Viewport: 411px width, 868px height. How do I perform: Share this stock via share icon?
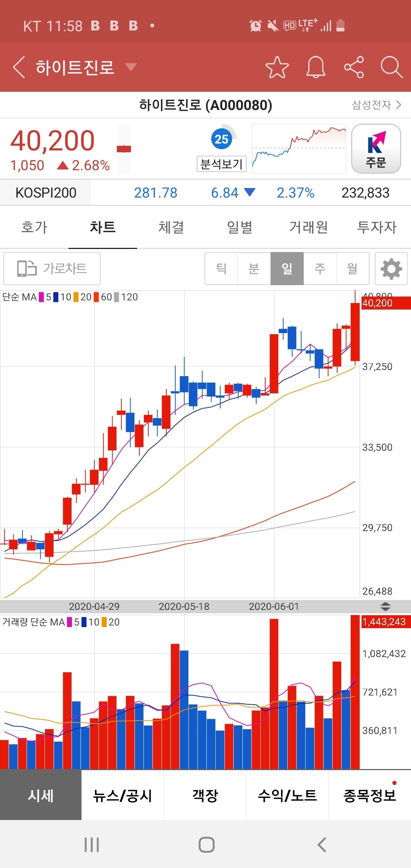pyautogui.click(x=354, y=67)
